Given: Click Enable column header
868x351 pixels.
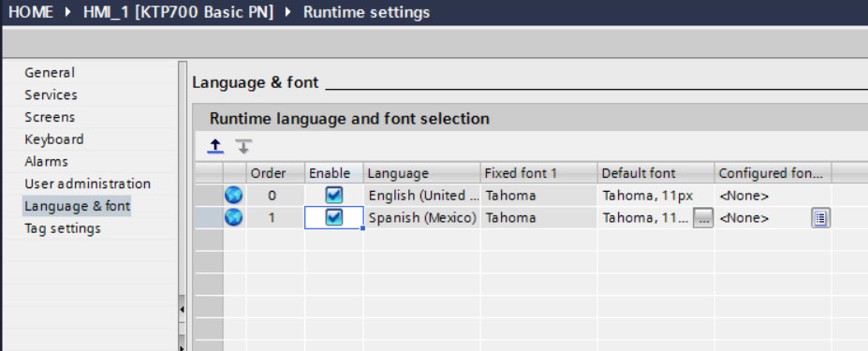Looking at the screenshot, I should 333,173.
